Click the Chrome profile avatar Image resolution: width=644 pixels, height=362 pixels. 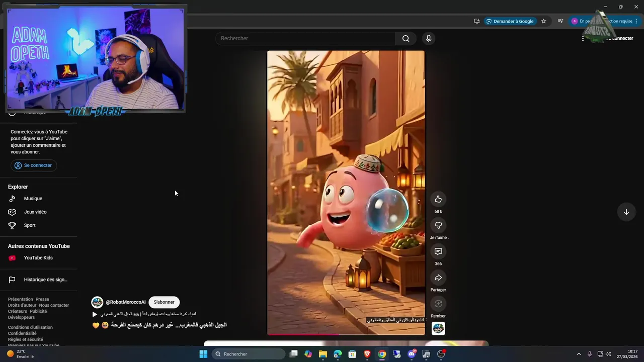pos(575,21)
